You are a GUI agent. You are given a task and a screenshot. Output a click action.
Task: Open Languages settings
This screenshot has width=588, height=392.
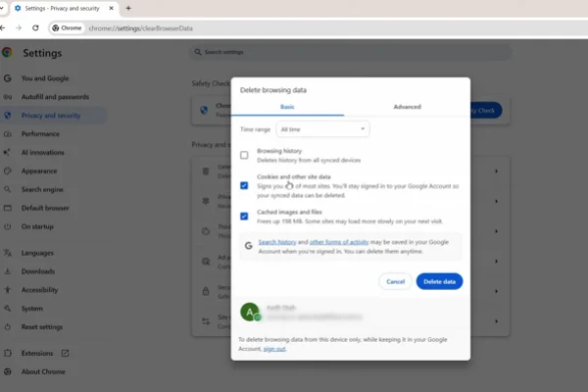pos(37,253)
